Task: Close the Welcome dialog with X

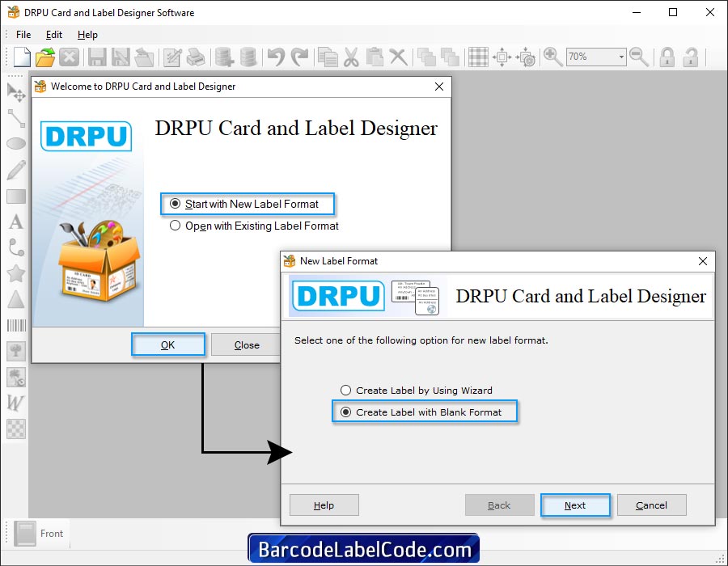Action: 438,87
